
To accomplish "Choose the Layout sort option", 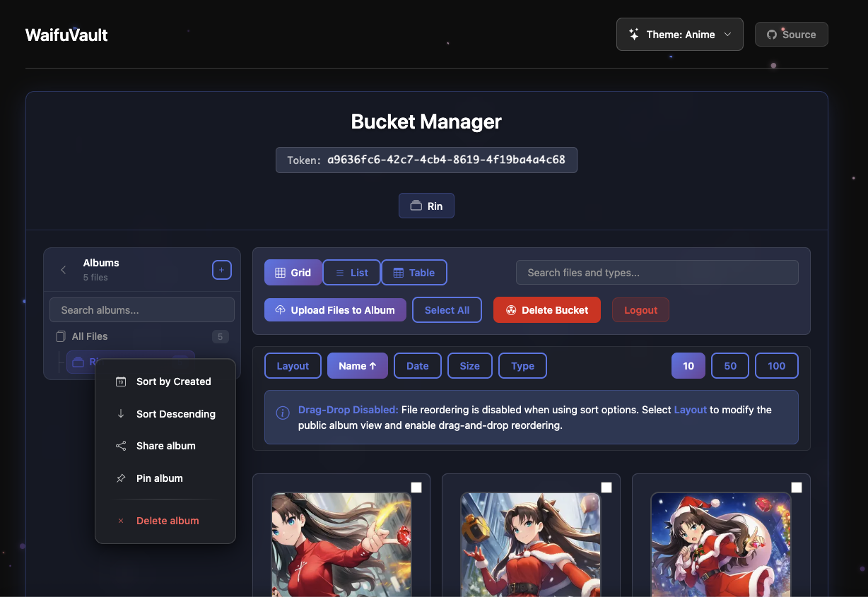I will [293, 366].
